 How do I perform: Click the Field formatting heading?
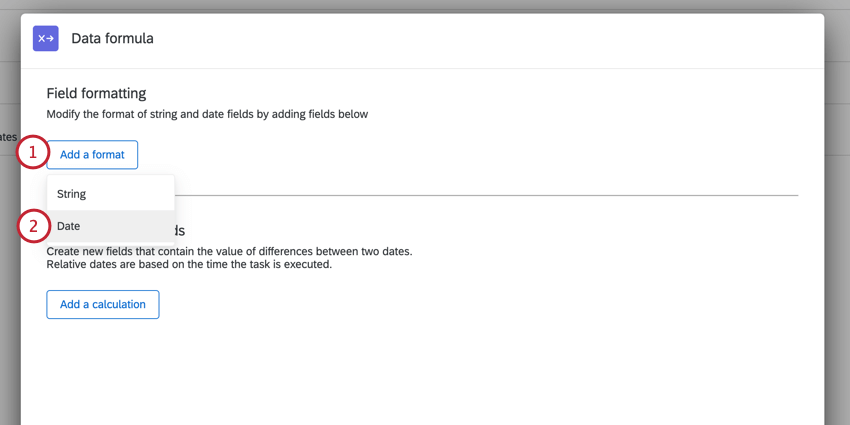[x=96, y=93]
